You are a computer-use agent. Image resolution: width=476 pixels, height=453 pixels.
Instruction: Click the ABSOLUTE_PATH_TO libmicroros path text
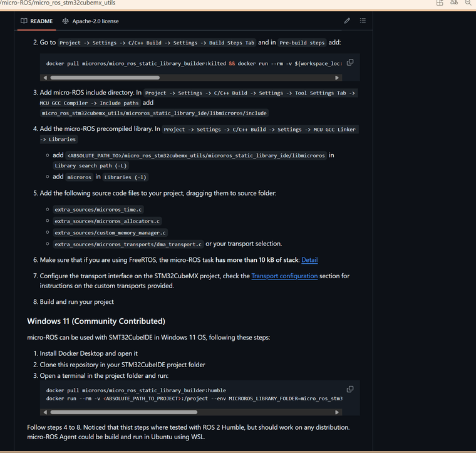point(196,155)
